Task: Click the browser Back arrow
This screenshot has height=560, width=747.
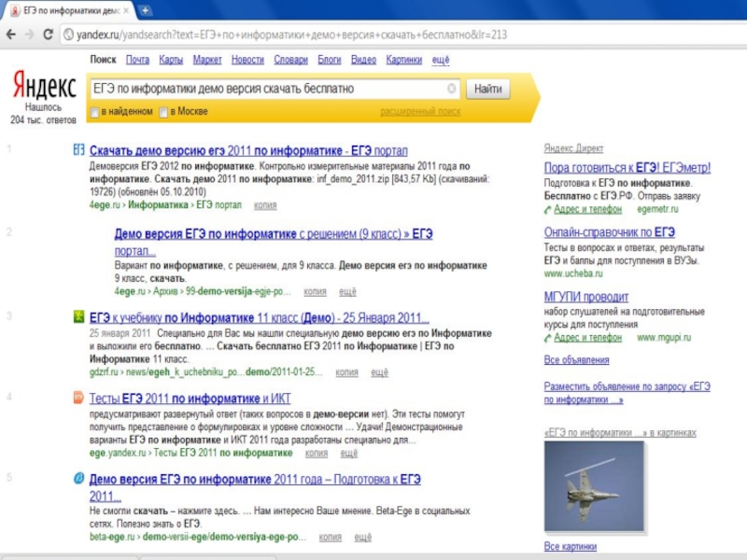Action: 11,35
